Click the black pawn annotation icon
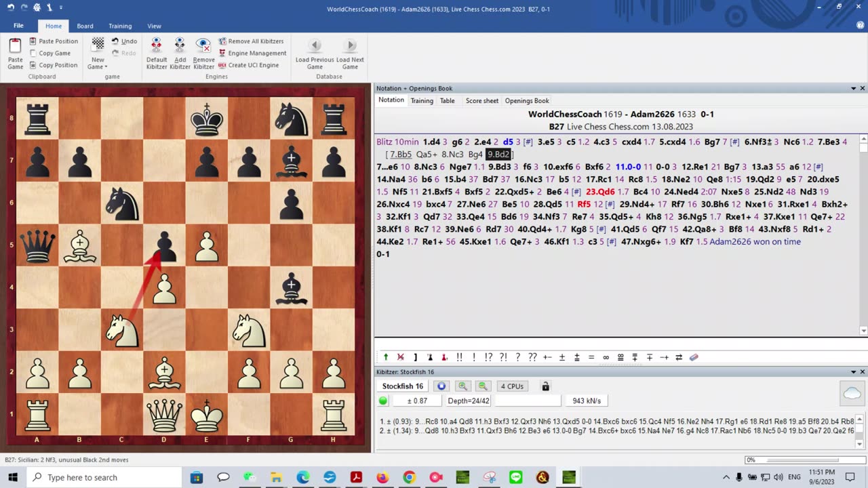This screenshot has height=488, width=868. (x=430, y=357)
